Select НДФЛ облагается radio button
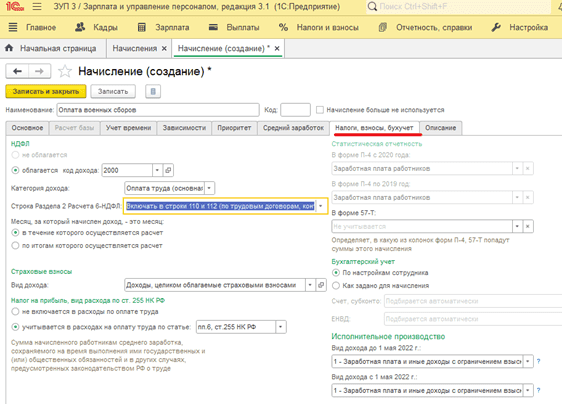This screenshot has height=404, width=562. click(15, 170)
